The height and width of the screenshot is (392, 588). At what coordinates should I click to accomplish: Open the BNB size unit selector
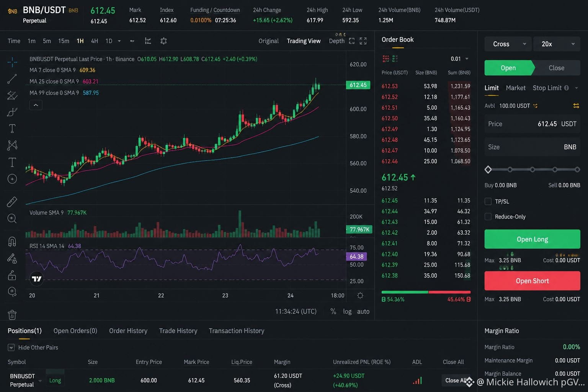[570, 147]
